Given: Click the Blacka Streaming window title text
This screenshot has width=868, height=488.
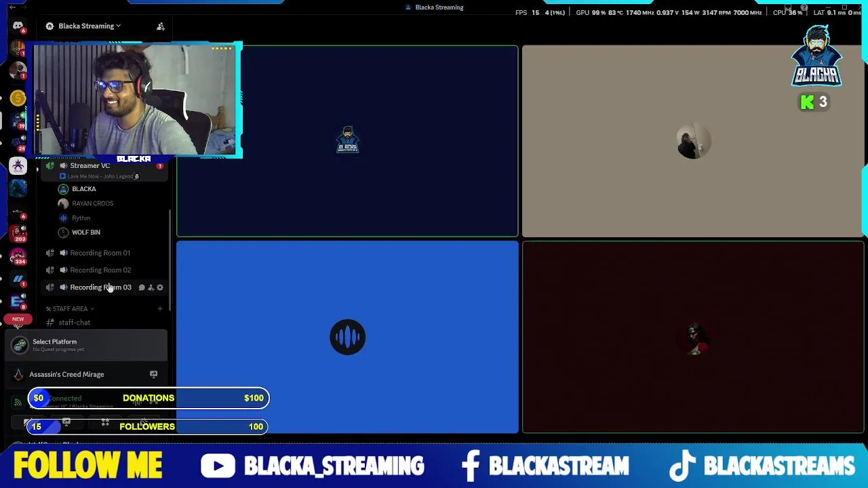Looking at the screenshot, I should coord(439,7).
